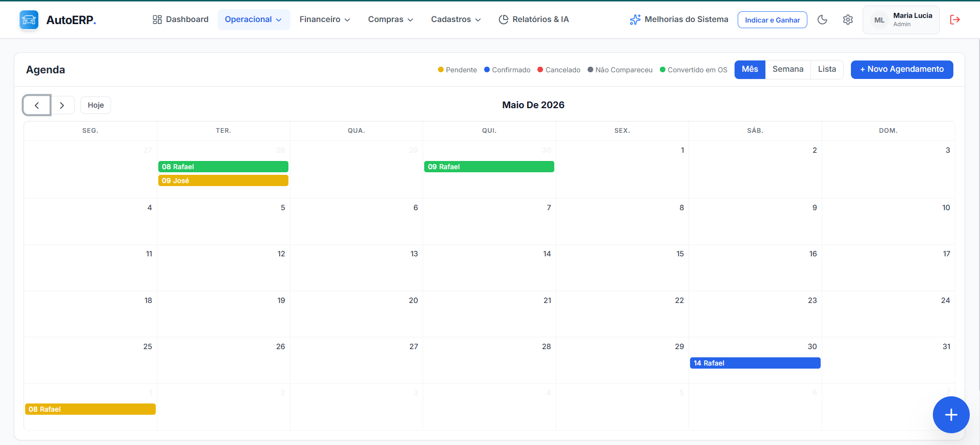Viewport: 980px width, 445px height.
Task: Open blue 14 Rafael event on day 30
Action: tap(755, 363)
